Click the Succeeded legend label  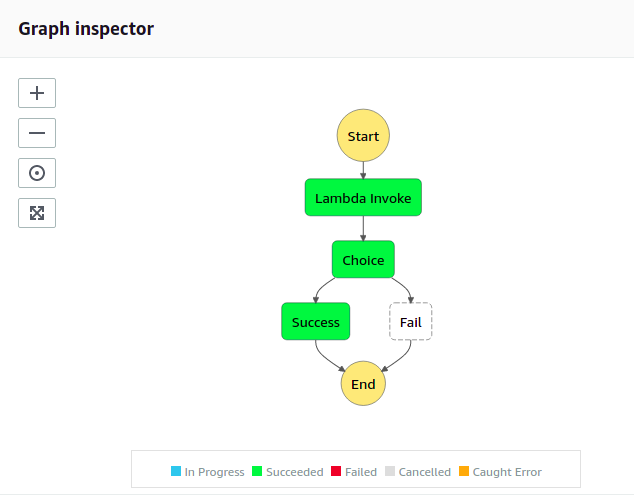tap(294, 472)
